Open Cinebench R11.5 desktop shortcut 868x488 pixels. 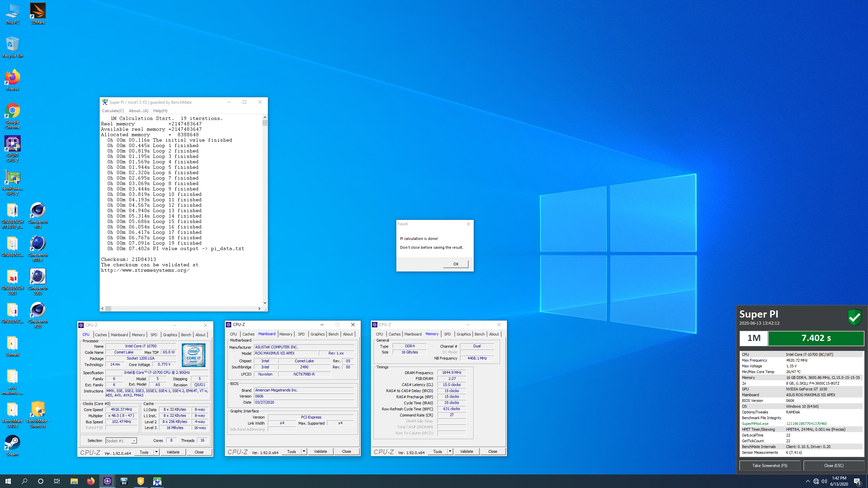(38, 248)
